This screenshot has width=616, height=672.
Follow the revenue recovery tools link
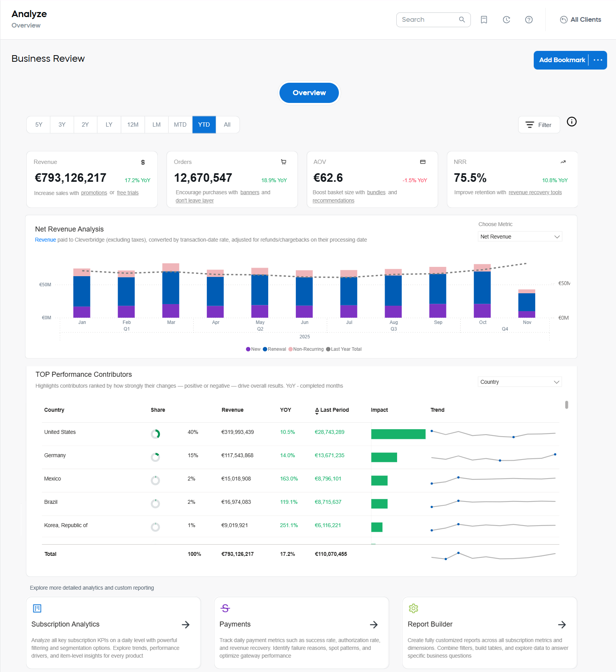point(535,192)
